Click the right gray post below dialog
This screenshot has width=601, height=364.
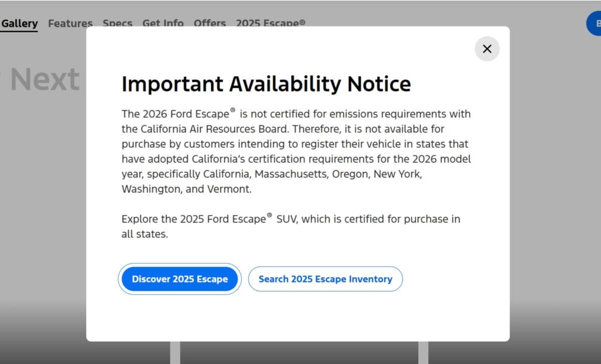tap(423, 352)
